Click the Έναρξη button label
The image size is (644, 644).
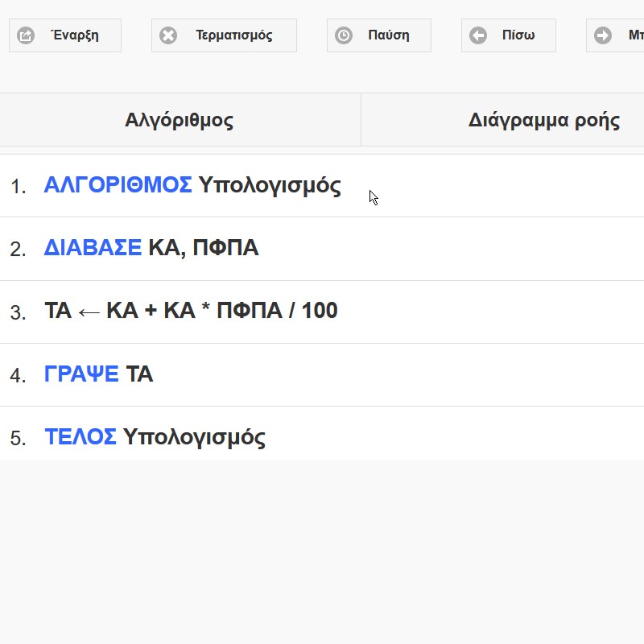tap(75, 35)
